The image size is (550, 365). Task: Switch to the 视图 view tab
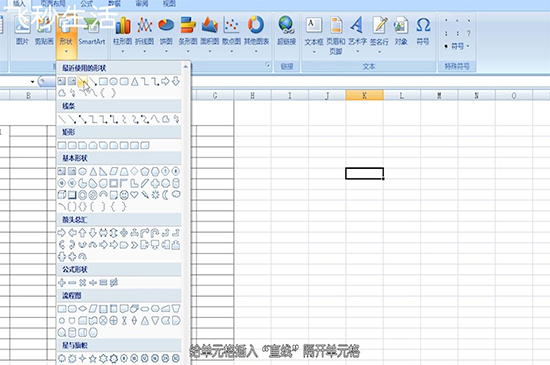coord(169,4)
